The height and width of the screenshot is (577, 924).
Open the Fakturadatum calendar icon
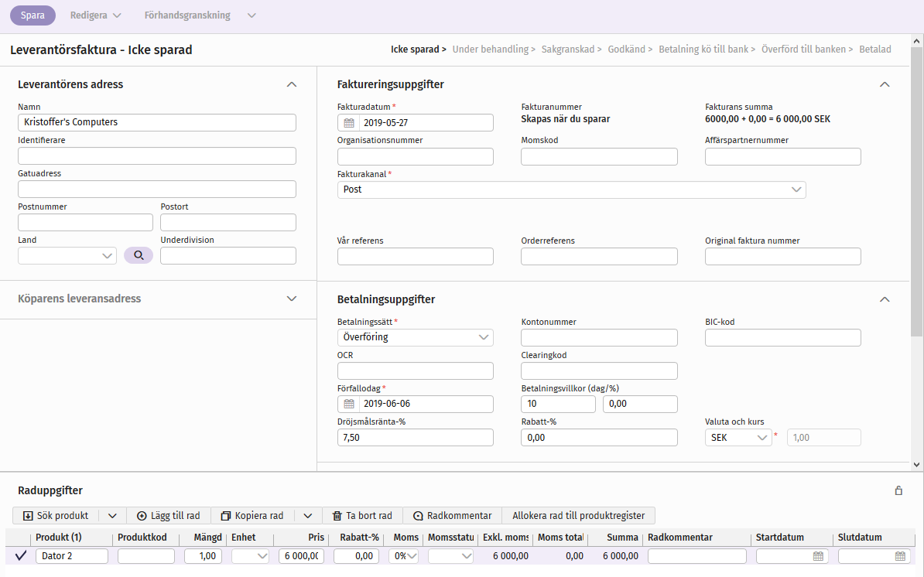pos(349,123)
